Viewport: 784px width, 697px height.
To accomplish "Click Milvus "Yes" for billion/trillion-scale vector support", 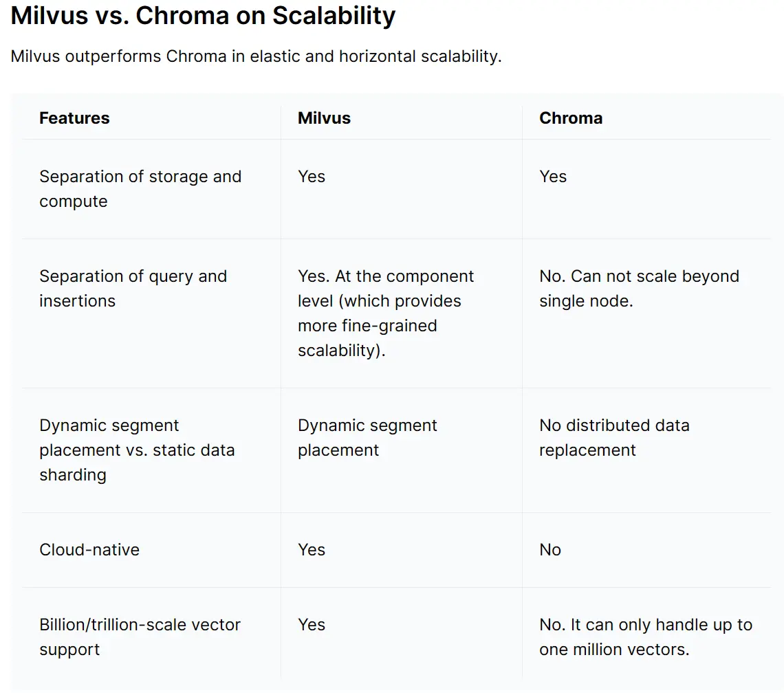I will (312, 625).
